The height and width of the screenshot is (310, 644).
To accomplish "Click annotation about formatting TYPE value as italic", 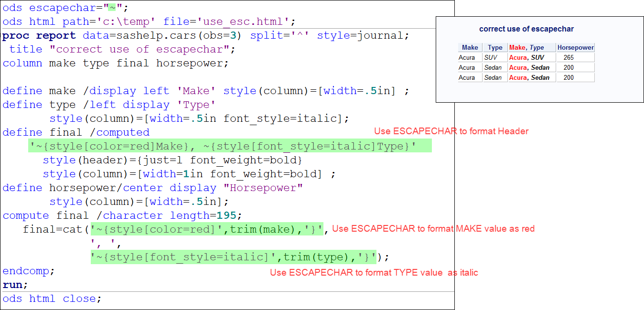I will 374,273.
